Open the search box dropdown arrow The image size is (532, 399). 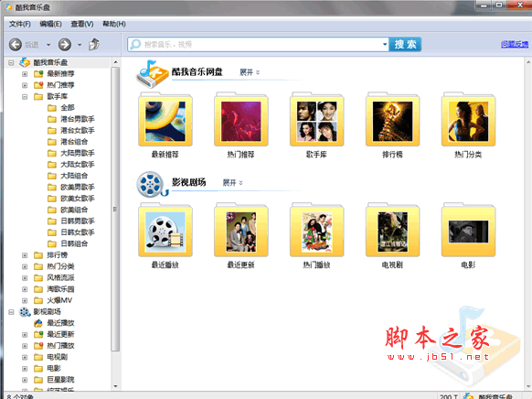point(385,45)
